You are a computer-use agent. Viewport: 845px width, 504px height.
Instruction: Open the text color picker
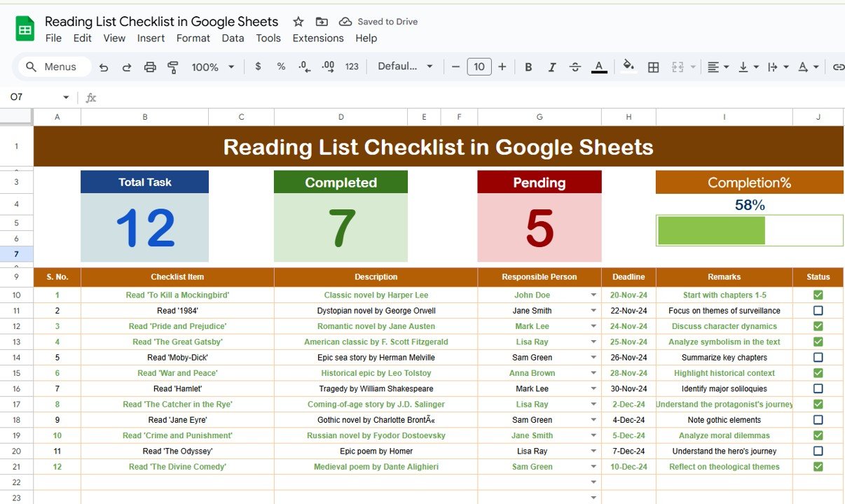click(599, 67)
